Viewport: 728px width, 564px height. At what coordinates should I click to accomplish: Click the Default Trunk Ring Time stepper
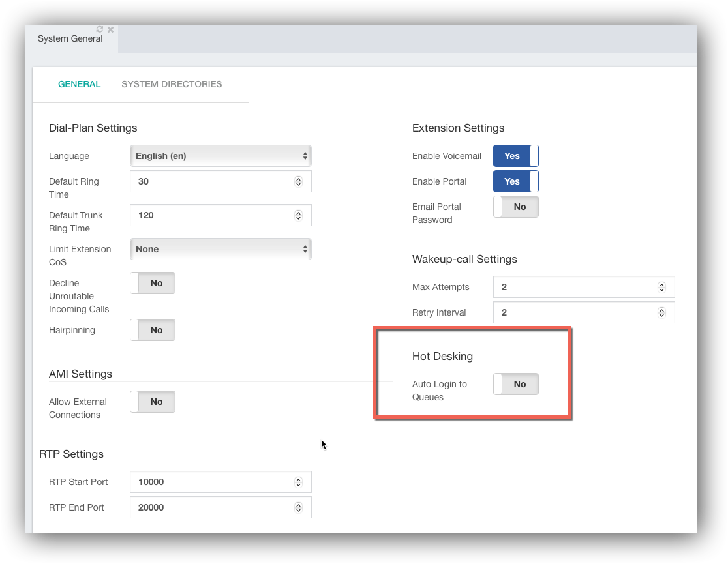click(298, 215)
